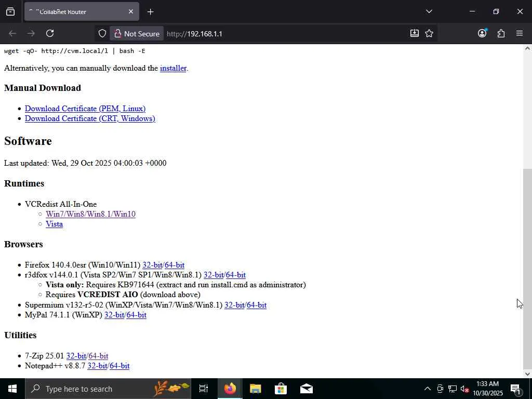Expand the list all tabs chevron
The height and width of the screenshot is (399, 532).
point(429,11)
